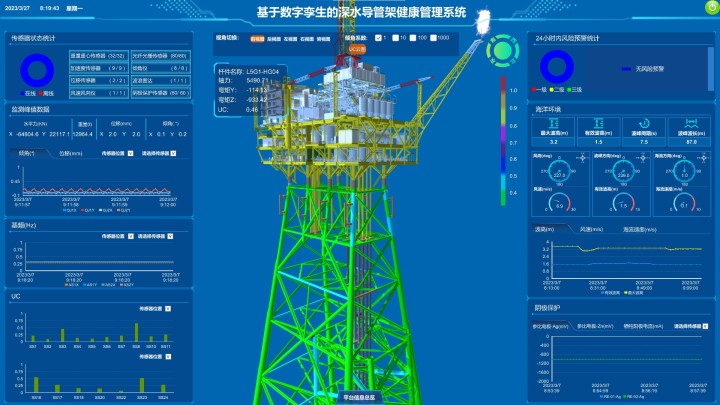
Task: Switch to the 位移(mm) tab
Action: pos(70,154)
